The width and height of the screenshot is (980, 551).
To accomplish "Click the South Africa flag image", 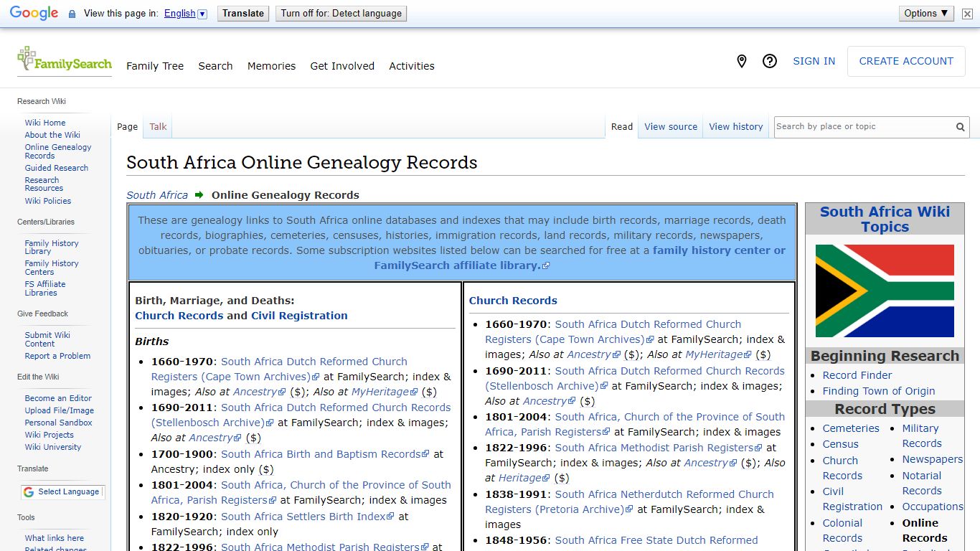I will 885,291.
